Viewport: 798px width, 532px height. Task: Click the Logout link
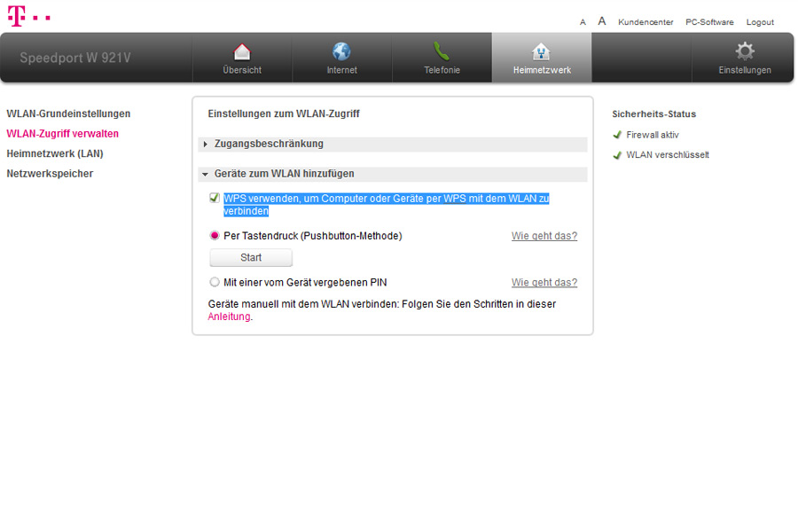tap(760, 22)
